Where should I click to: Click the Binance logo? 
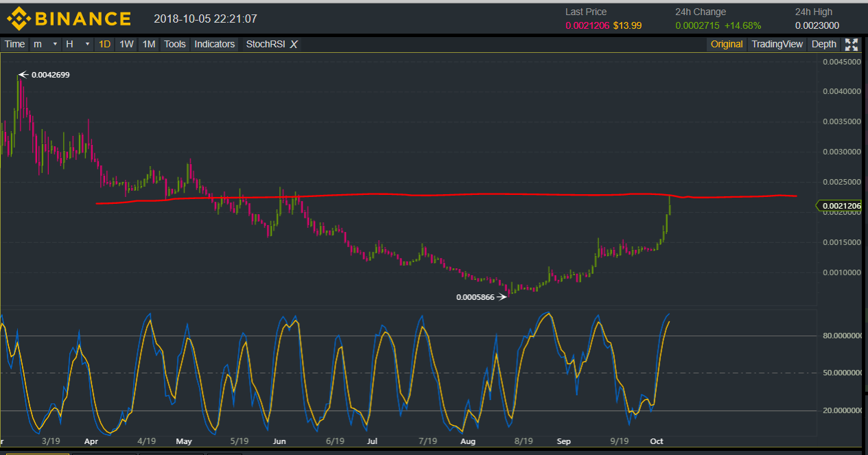point(69,19)
